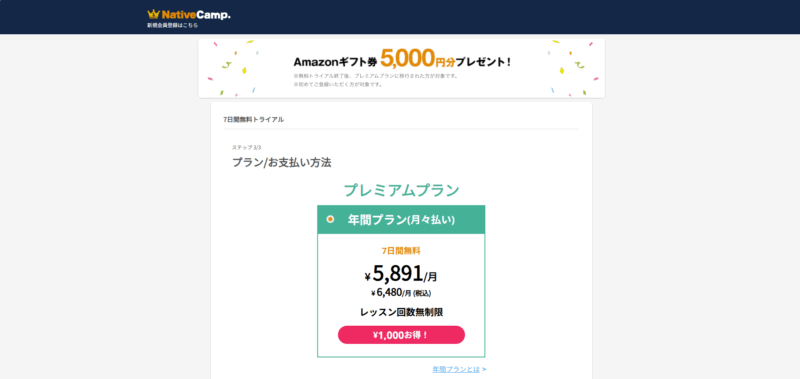Click the 年間プラン(月々払い) plan header
This screenshot has width=800, height=379.
click(x=401, y=220)
